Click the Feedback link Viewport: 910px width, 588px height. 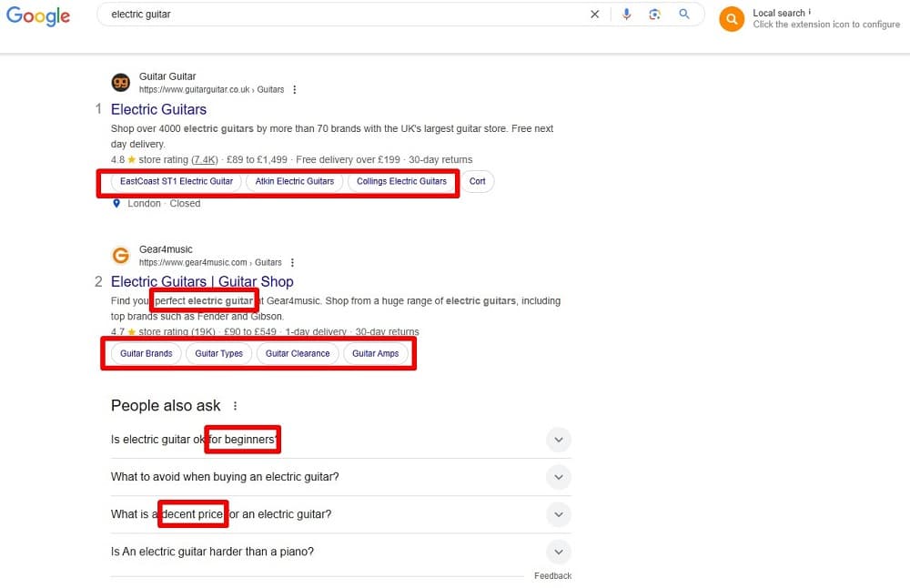pyautogui.click(x=552, y=576)
